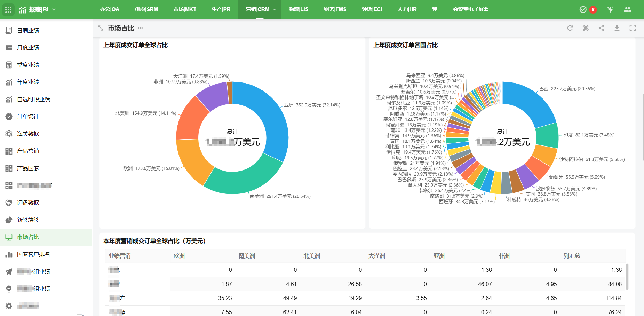Image resolution: width=644 pixels, height=316 pixels.
Task: Click the lightning translate icon in header
Action: [610, 9]
